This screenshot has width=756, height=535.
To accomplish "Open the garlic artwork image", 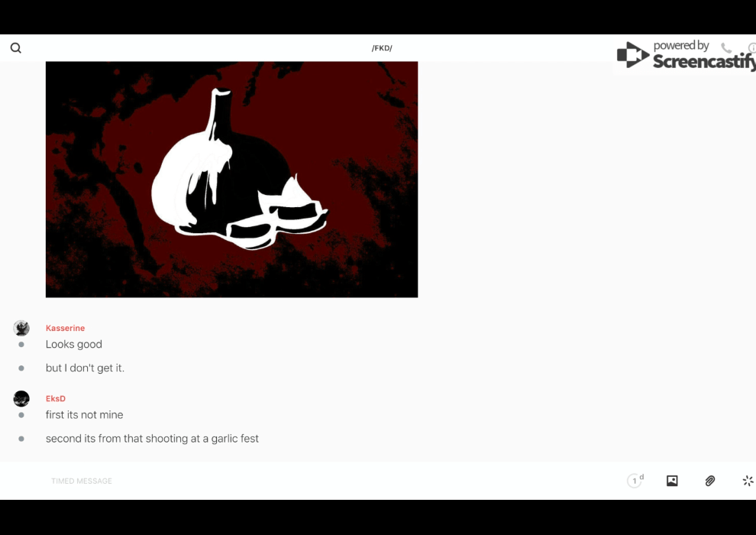I will (231, 180).
